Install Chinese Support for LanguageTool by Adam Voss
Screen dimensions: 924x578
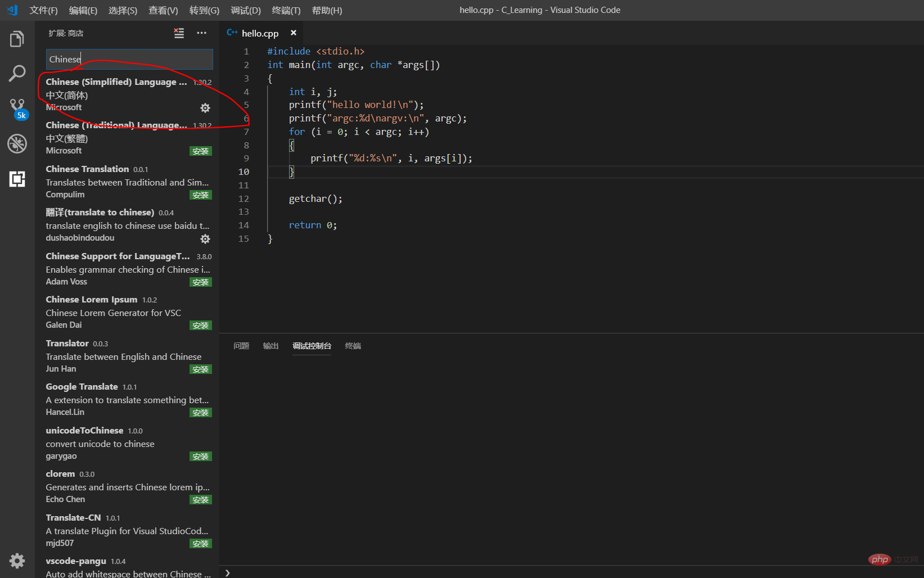coord(201,282)
